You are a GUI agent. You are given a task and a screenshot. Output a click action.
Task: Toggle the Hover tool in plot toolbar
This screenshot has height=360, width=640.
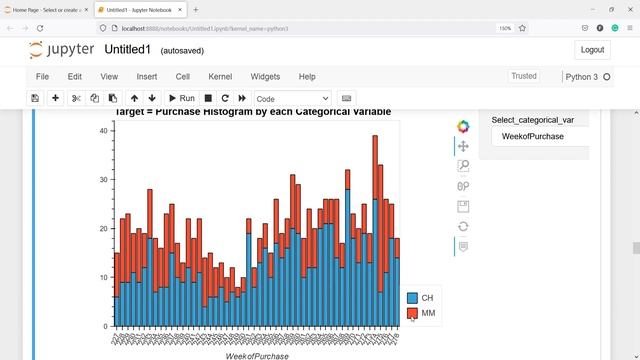tap(463, 247)
